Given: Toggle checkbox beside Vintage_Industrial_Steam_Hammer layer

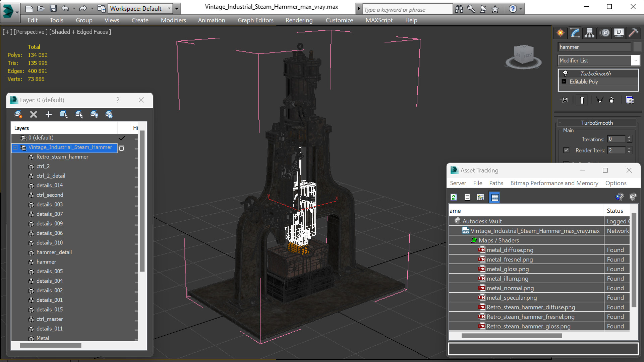Looking at the screenshot, I should [122, 148].
